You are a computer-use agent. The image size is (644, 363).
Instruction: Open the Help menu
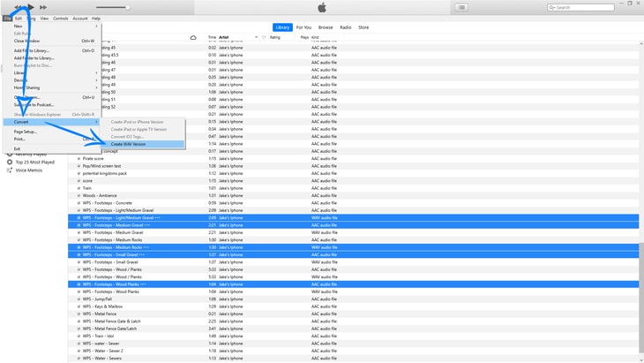coord(95,19)
